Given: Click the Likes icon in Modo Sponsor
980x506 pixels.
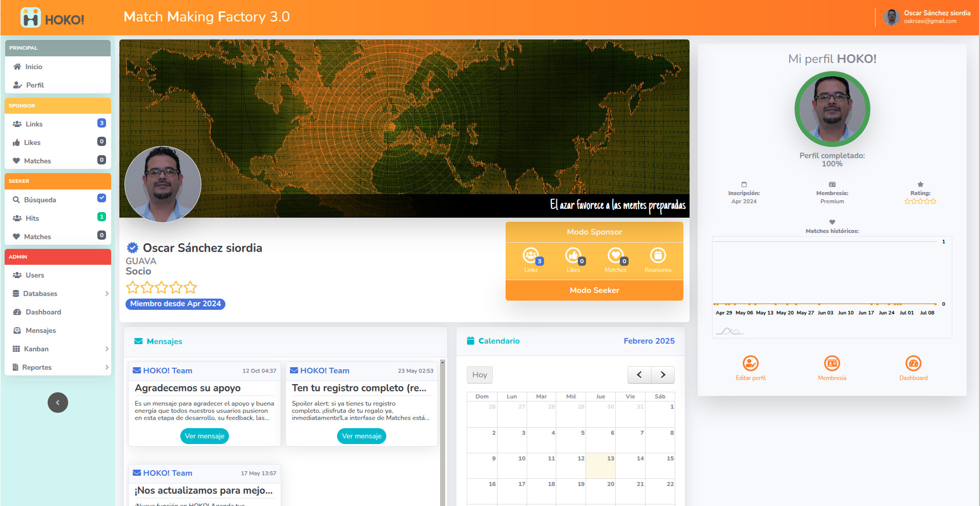Looking at the screenshot, I should (572, 255).
